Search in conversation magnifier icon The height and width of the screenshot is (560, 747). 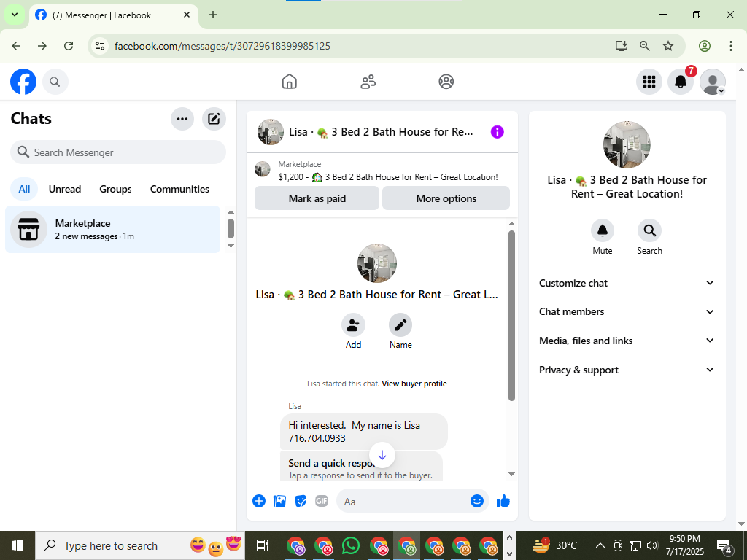coord(649,231)
